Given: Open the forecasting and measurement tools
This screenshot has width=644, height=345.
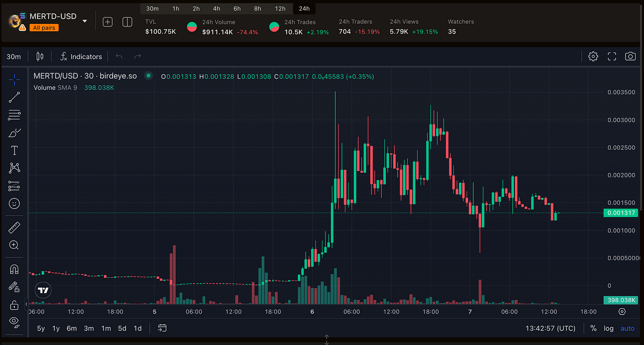Looking at the screenshot, I should click(14, 186).
